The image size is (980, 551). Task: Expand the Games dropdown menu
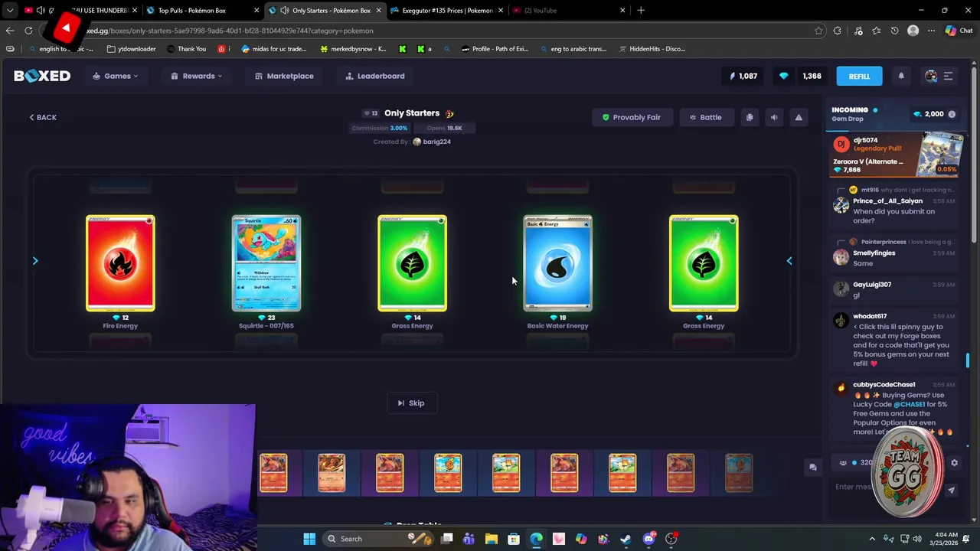click(x=116, y=76)
